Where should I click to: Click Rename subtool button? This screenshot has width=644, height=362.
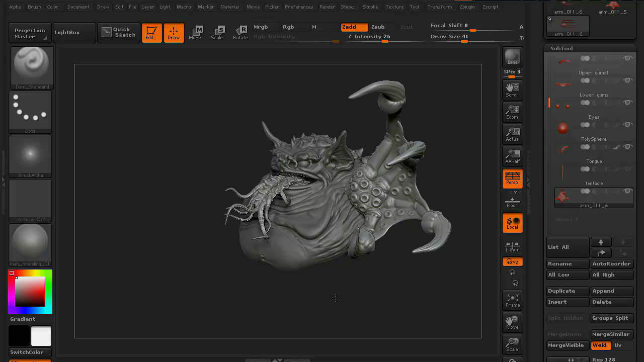coord(568,264)
